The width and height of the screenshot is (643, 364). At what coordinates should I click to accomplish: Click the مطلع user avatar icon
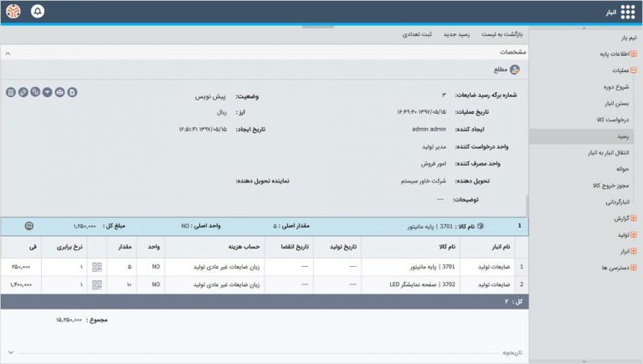[x=514, y=70]
